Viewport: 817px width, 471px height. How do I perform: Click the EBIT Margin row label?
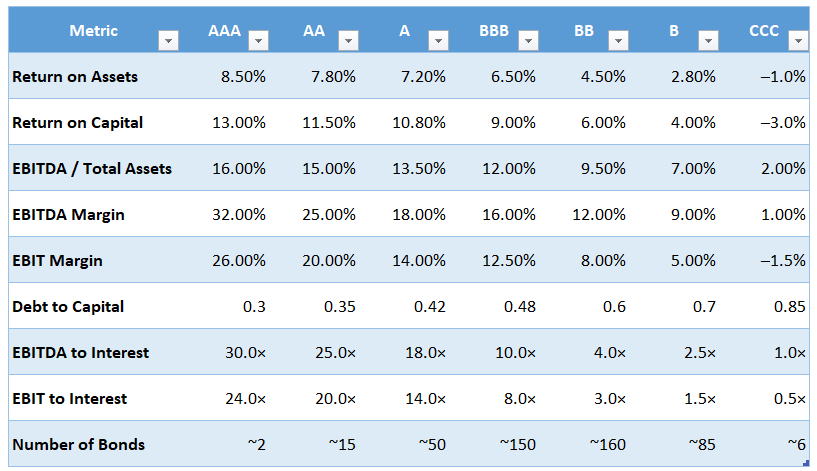(x=57, y=260)
